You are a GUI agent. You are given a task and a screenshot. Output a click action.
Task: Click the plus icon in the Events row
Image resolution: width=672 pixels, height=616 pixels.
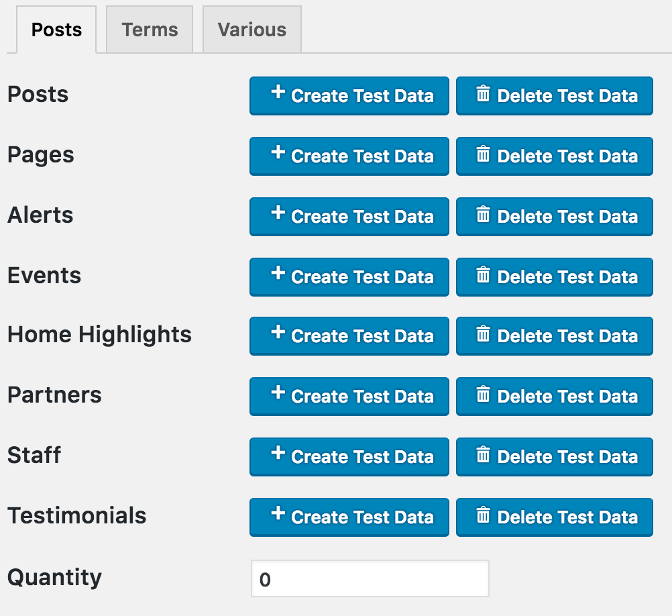(x=278, y=274)
